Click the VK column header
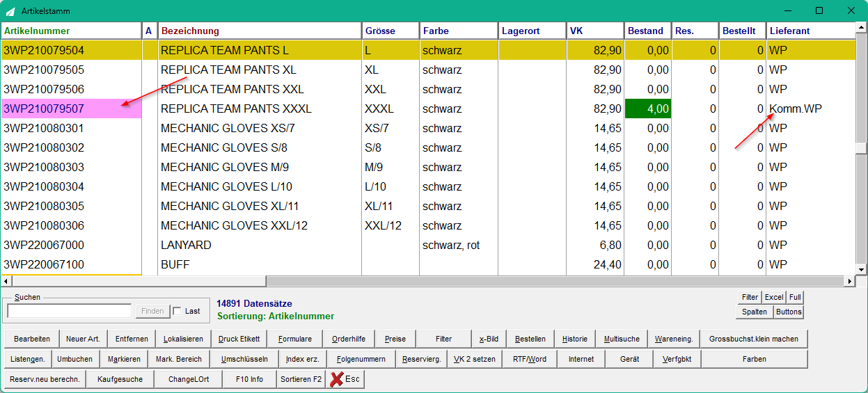 595,31
